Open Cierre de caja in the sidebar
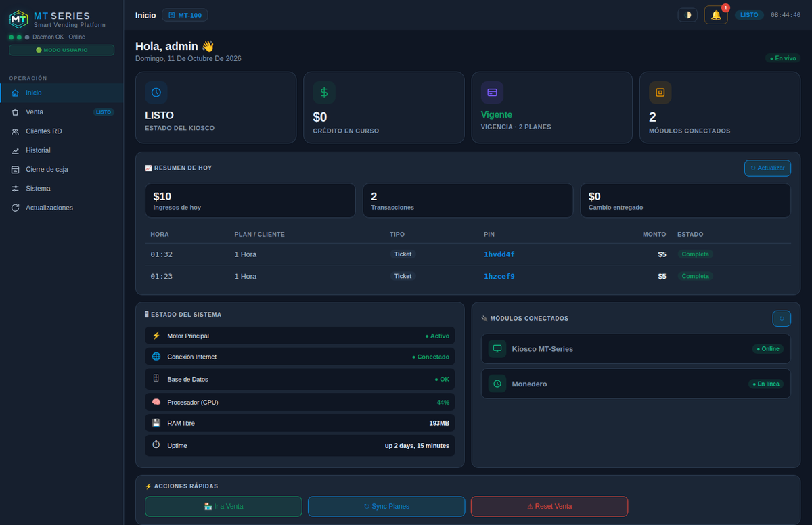Image resolution: width=812 pixels, height=525 pixels. pos(62,169)
